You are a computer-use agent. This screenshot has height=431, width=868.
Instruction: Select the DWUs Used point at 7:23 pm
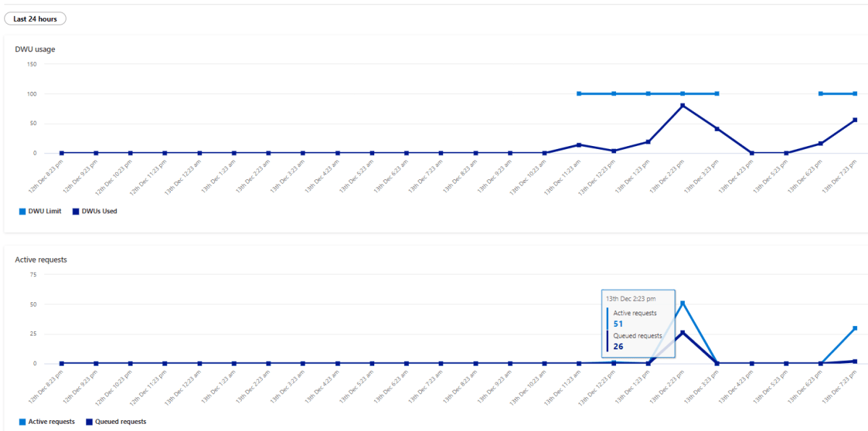(x=855, y=120)
